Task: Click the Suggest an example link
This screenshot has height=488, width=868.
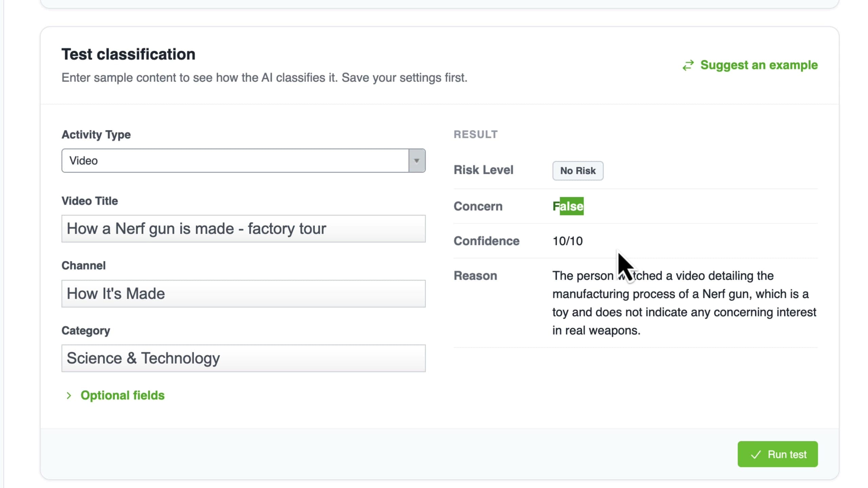Action: 750,65
